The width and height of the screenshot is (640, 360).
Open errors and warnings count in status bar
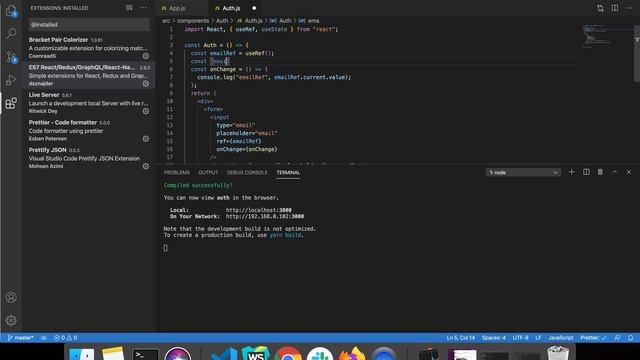click(65, 338)
